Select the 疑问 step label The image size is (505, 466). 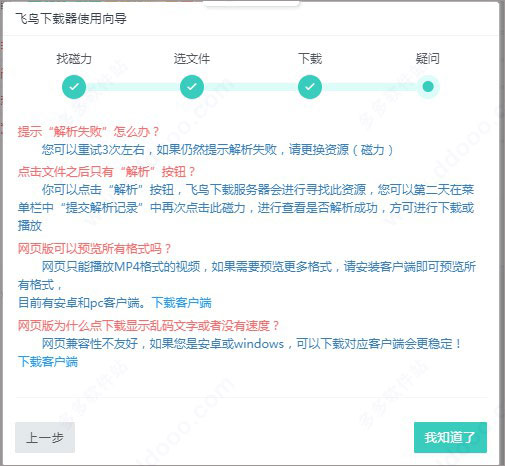pos(428,59)
